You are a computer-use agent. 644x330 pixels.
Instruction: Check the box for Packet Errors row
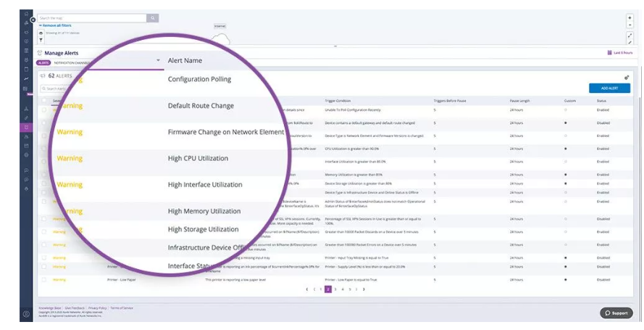(44, 244)
